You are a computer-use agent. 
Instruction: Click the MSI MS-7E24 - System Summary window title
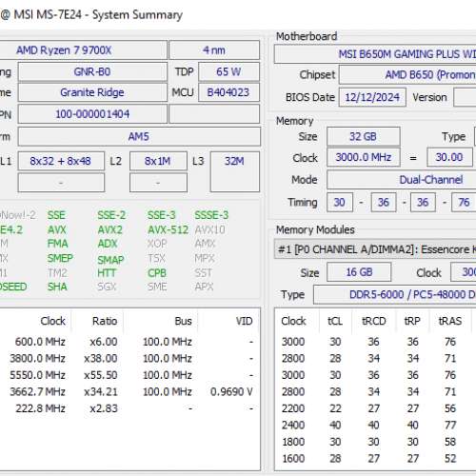click(x=98, y=15)
